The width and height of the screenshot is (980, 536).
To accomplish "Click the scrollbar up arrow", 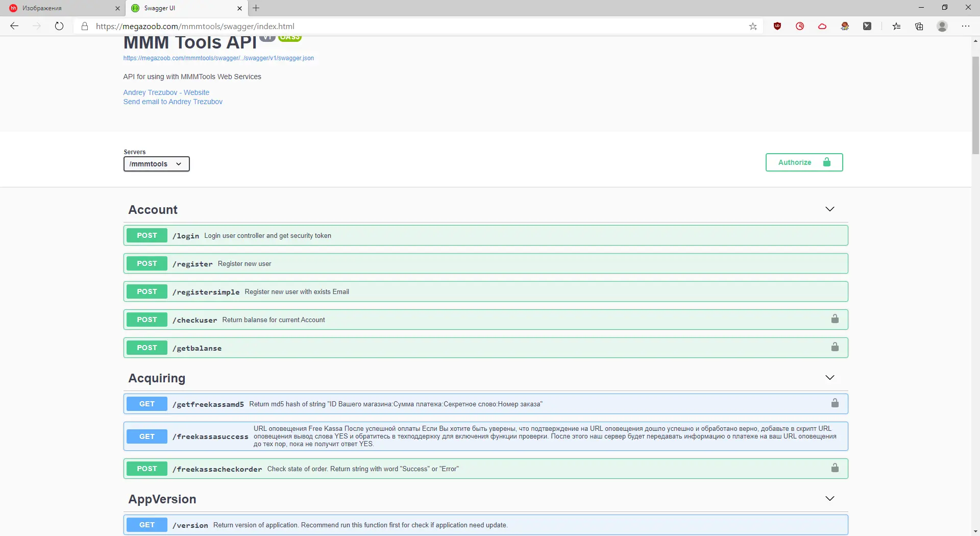I will (x=976, y=40).
